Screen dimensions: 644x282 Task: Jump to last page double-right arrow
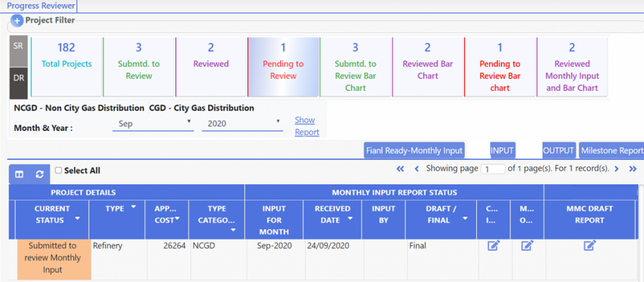coord(633,169)
